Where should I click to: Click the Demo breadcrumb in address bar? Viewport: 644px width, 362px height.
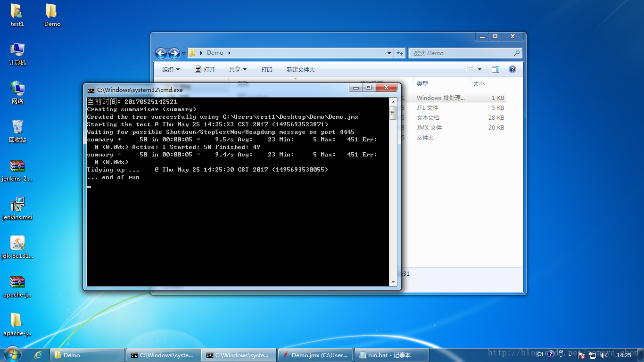point(215,53)
